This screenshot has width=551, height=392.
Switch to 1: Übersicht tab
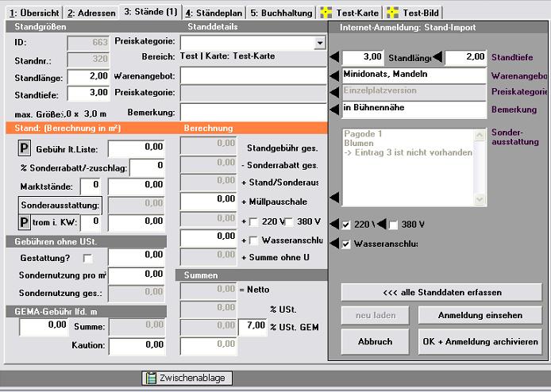34,13
